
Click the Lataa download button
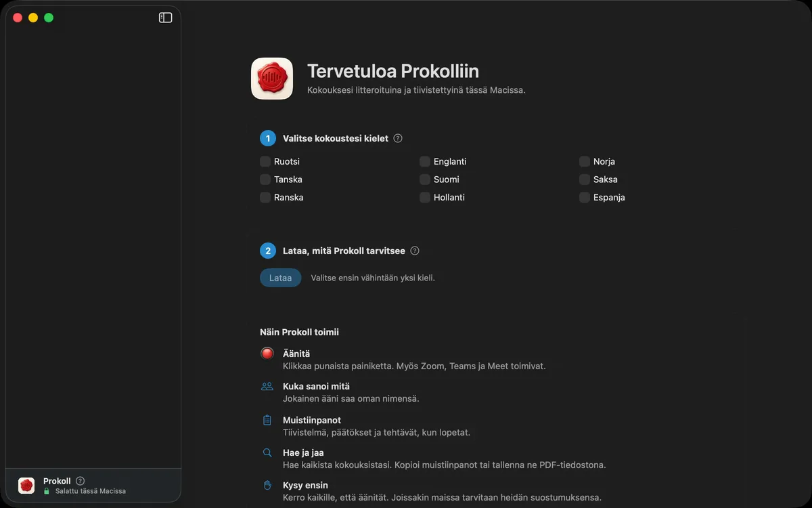pyautogui.click(x=280, y=278)
